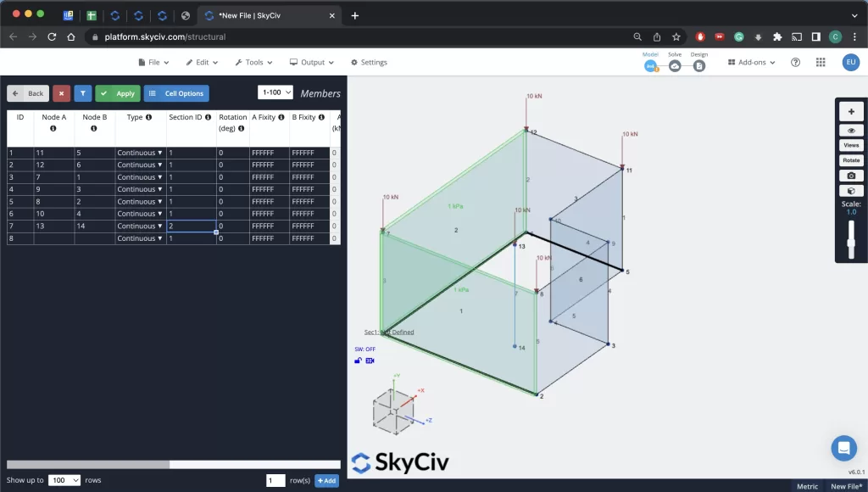Screen dimensions: 868x492
Task: Click the Model stage icon
Action: (650, 66)
